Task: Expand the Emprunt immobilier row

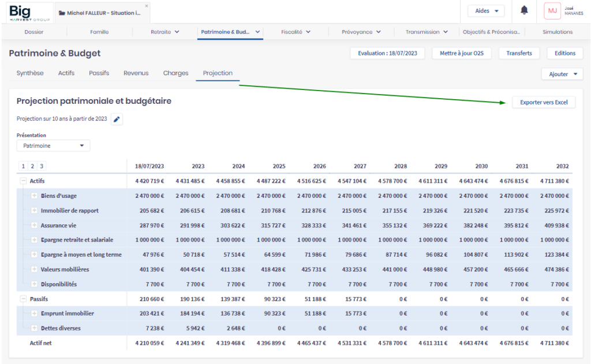Action: [x=34, y=314]
